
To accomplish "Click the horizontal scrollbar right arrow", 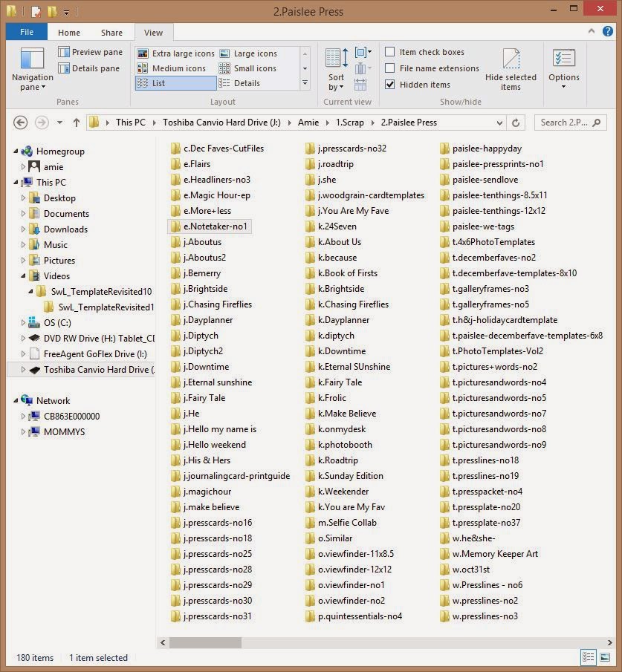I will [x=609, y=642].
